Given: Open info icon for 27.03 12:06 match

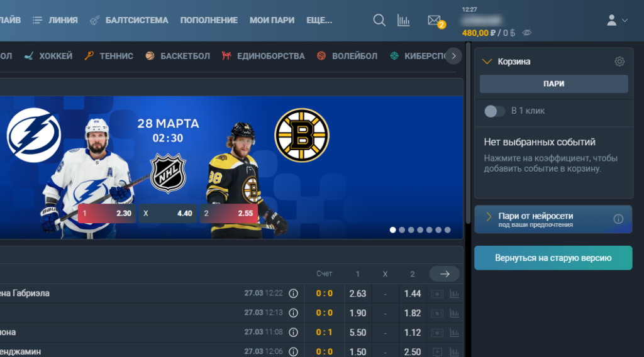Looking at the screenshot, I should click(x=293, y=352).
